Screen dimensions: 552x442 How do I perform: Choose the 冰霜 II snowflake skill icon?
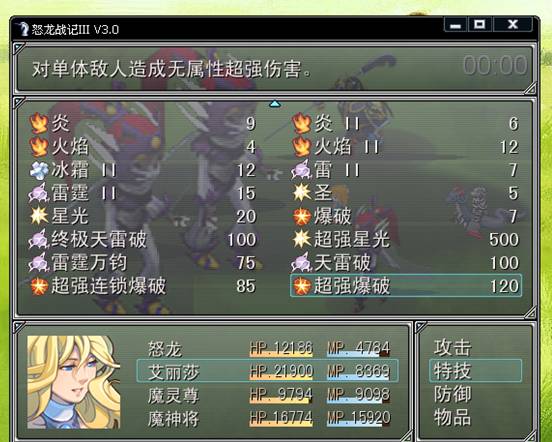[x=39, y=170]
